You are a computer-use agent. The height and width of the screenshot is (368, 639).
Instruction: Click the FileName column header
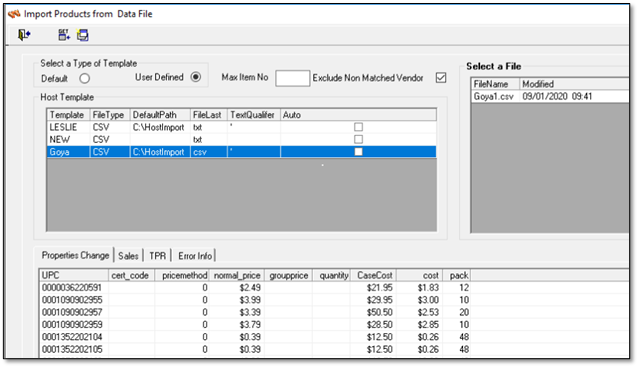pyautogui.click(x=495, y=84)
